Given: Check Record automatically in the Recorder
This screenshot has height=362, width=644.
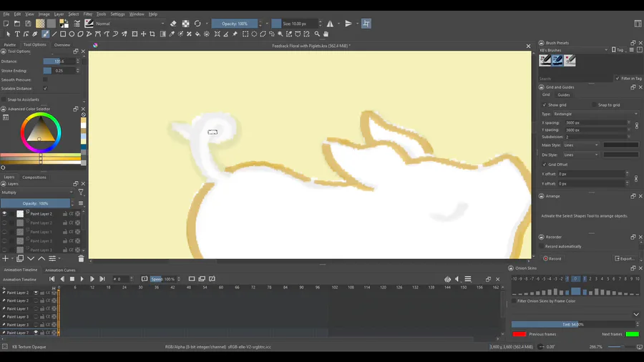Looking at the screenshot, I should pyautogui.click(x=542, y=246).
